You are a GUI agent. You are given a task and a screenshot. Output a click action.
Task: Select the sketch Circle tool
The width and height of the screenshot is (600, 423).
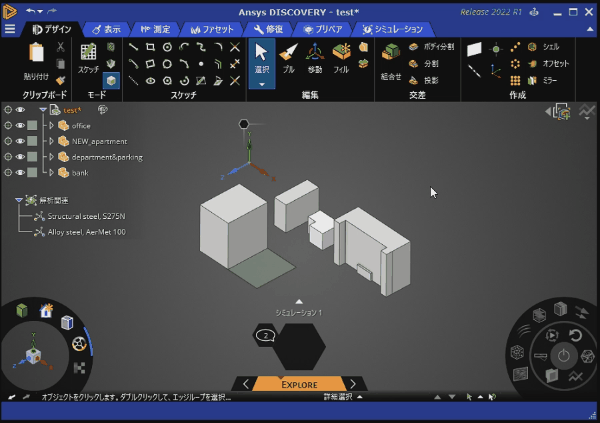(x=167, y=47)
